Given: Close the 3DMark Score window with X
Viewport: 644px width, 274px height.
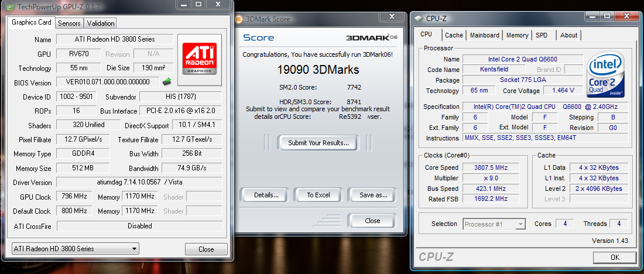Looking at the screenshot, I should 391,16.
